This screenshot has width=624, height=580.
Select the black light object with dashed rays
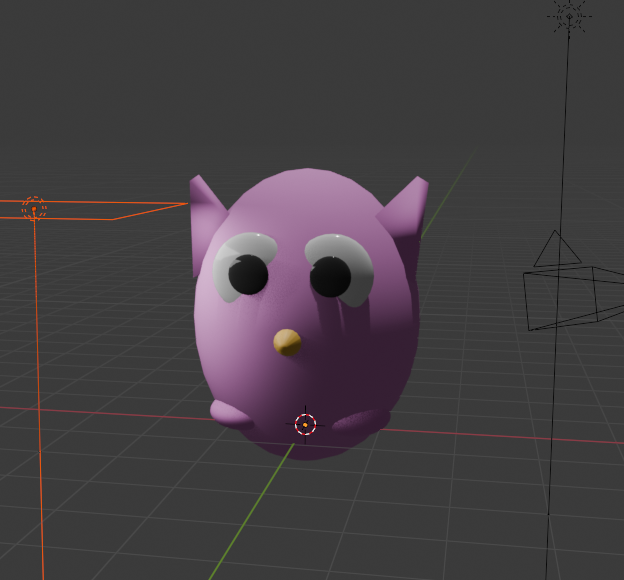pyautogui.click(x=569, y=16)
